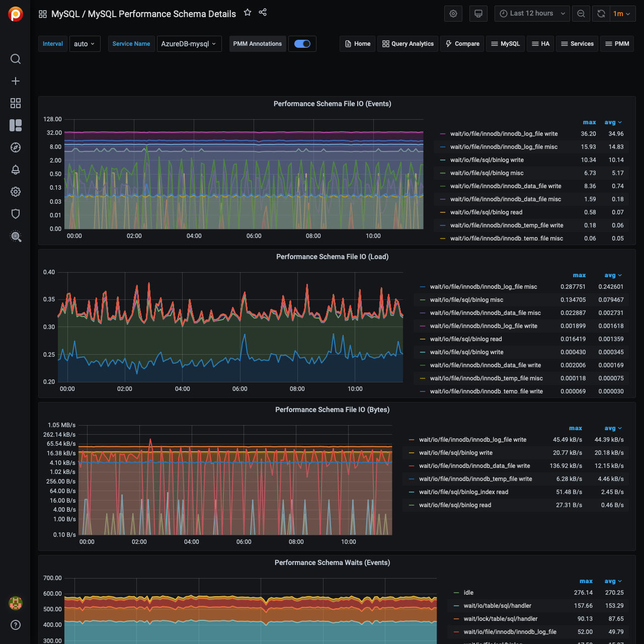Toggle the idle series in Waits legend
This screenshot has width=644, height=644.
pyautogui.click(x=468, y=593)
